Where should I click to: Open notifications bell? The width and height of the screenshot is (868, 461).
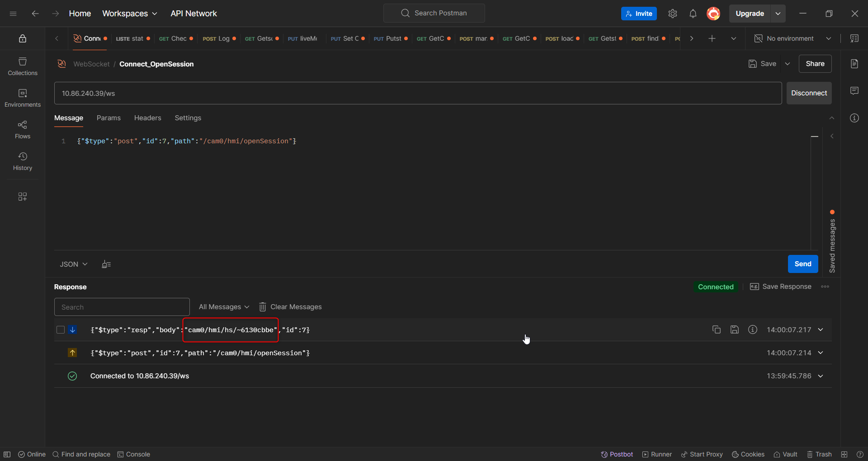coord(693,14)
